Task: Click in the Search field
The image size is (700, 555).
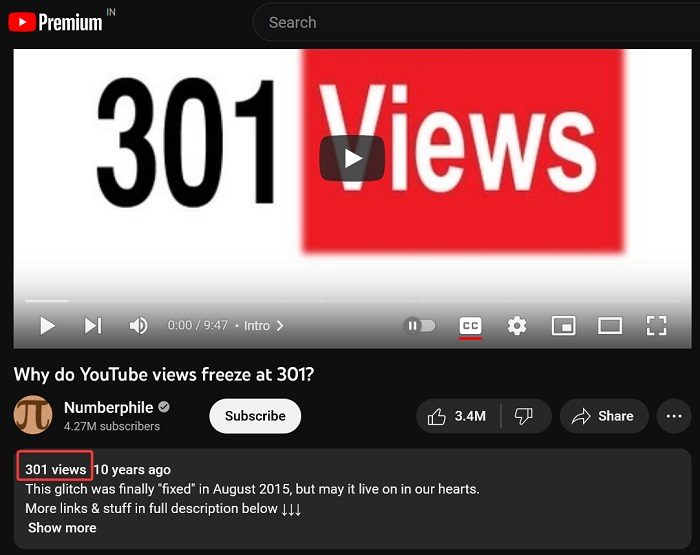Action: click(x=476, y=22)
